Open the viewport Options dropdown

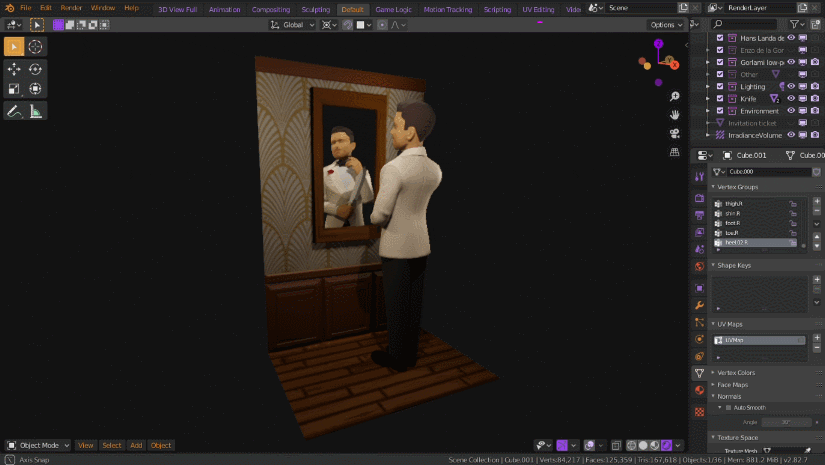tap(666, 25)
